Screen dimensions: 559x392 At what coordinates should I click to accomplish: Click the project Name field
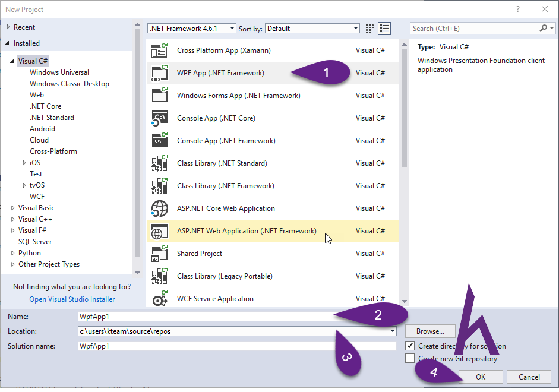237,317
